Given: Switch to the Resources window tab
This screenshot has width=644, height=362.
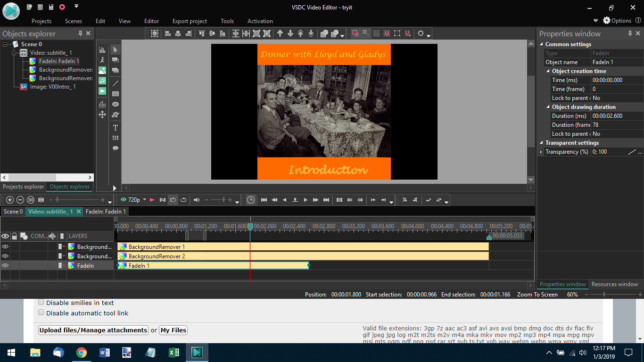Looking at the screenshot, I should coord(614,284).
